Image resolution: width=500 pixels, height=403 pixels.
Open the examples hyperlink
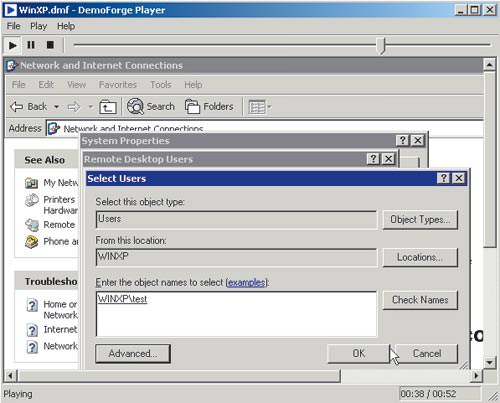pos(247,283)
